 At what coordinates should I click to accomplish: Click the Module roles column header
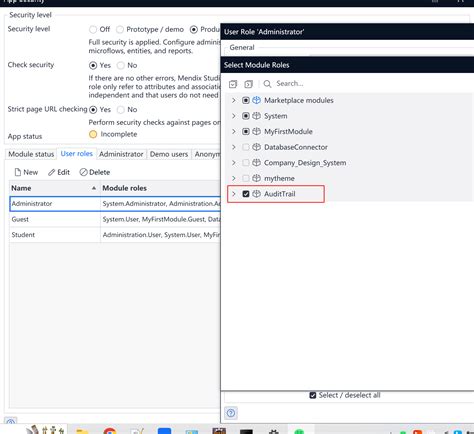click(124, 188)
